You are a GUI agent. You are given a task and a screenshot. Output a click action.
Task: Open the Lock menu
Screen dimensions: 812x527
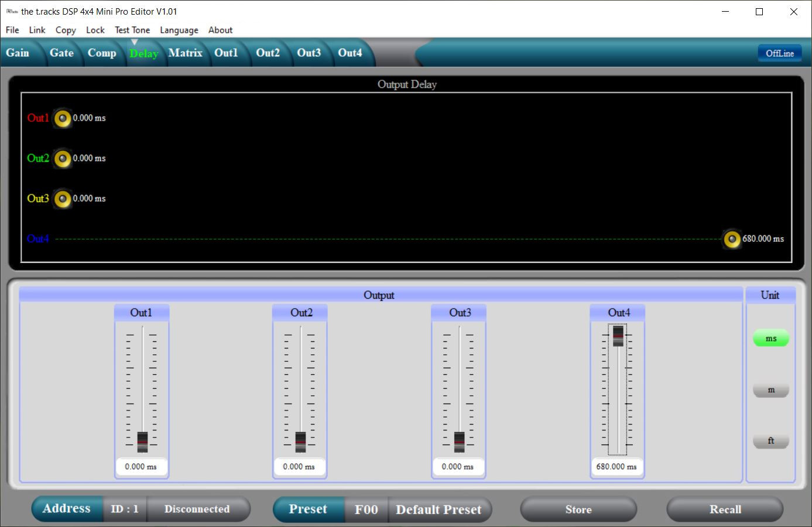pyautogui.click(x=95, y=30)
